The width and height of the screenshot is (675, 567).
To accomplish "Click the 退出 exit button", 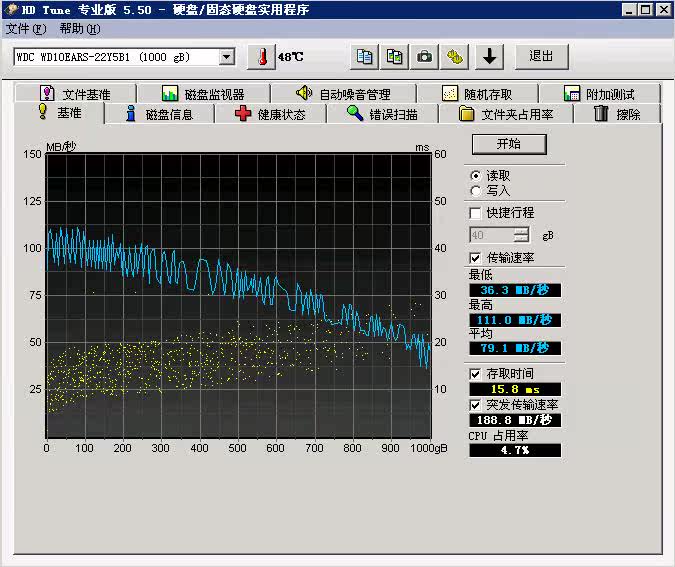I will coord(541,56).
